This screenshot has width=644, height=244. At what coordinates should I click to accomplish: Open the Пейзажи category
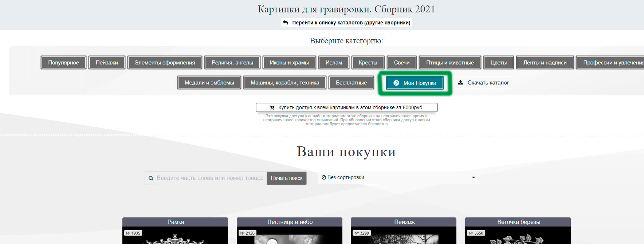coord(107,63)
